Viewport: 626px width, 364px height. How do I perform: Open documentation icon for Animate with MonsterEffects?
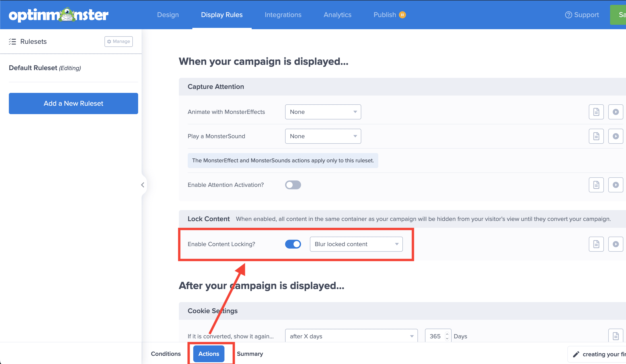coord(596,112)
